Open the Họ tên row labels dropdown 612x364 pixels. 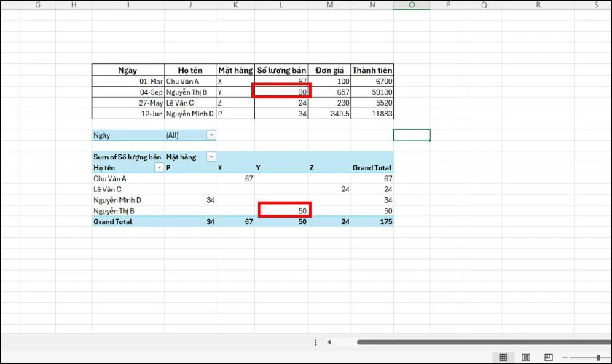coord(160,167)
